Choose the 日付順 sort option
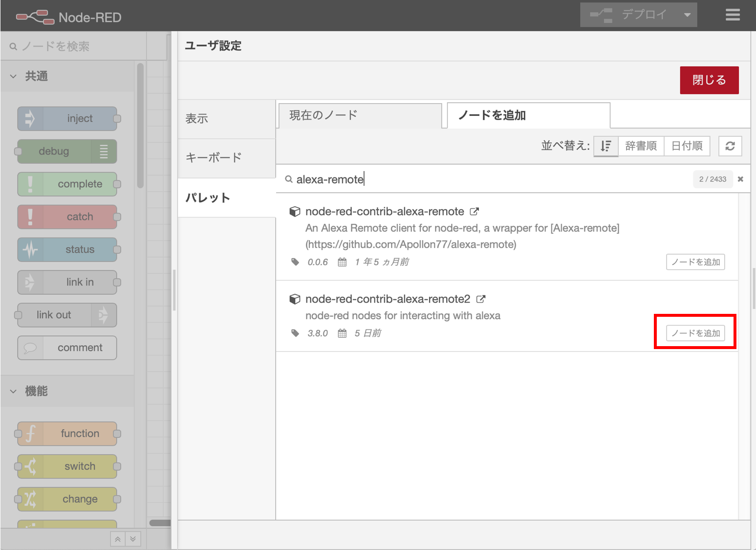This screenshot has height=550, width=756. pos(687,146)
